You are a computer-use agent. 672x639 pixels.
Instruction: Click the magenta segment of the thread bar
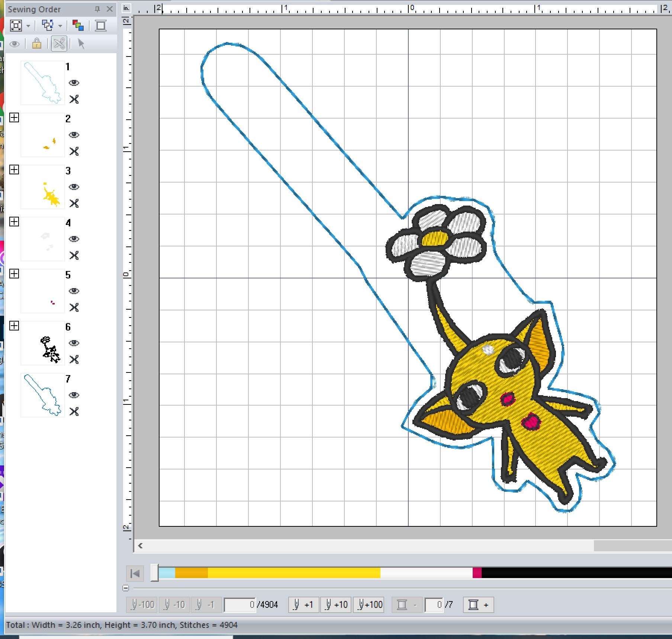click(477, 573)
